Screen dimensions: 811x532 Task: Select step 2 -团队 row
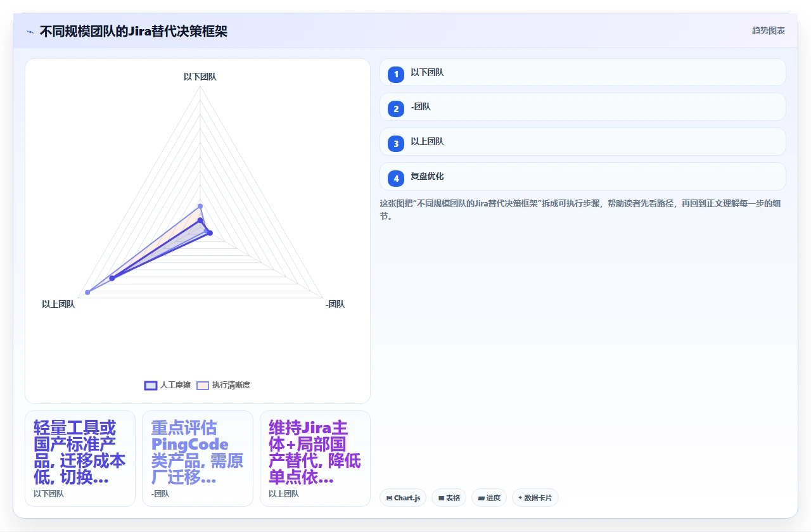(582, 107)
